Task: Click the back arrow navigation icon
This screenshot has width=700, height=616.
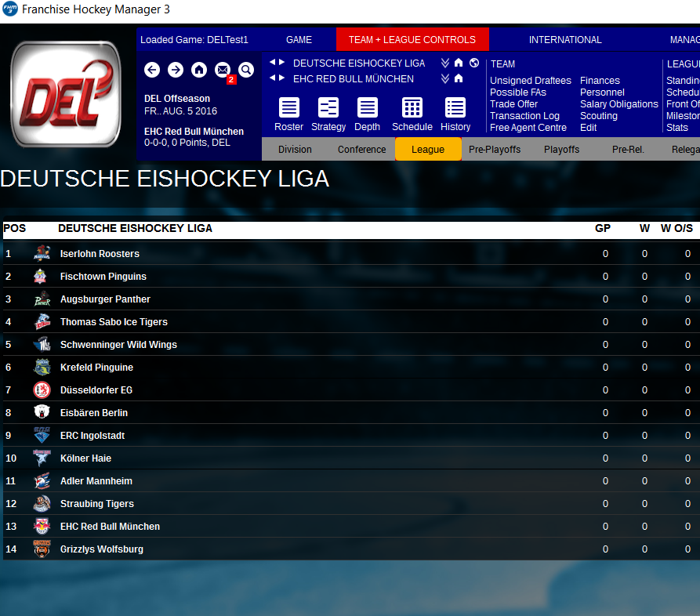Action: [x=152, y=70]
